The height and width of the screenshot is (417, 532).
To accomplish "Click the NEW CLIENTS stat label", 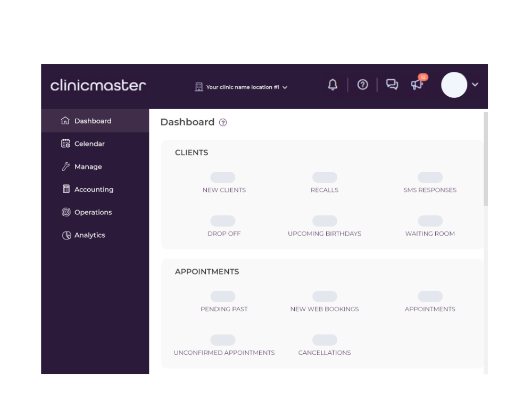I will tap(224, 190).
